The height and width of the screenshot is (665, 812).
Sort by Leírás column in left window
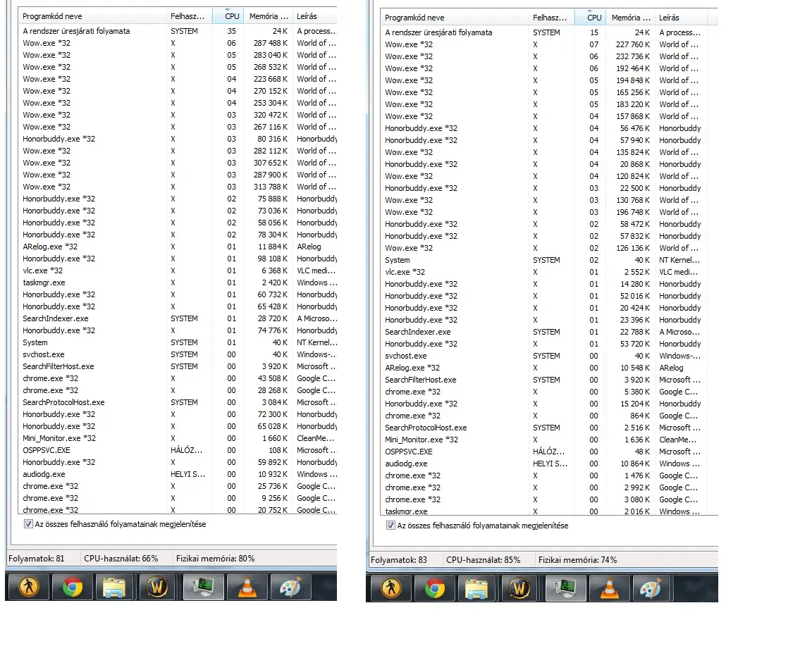point(314,16)
